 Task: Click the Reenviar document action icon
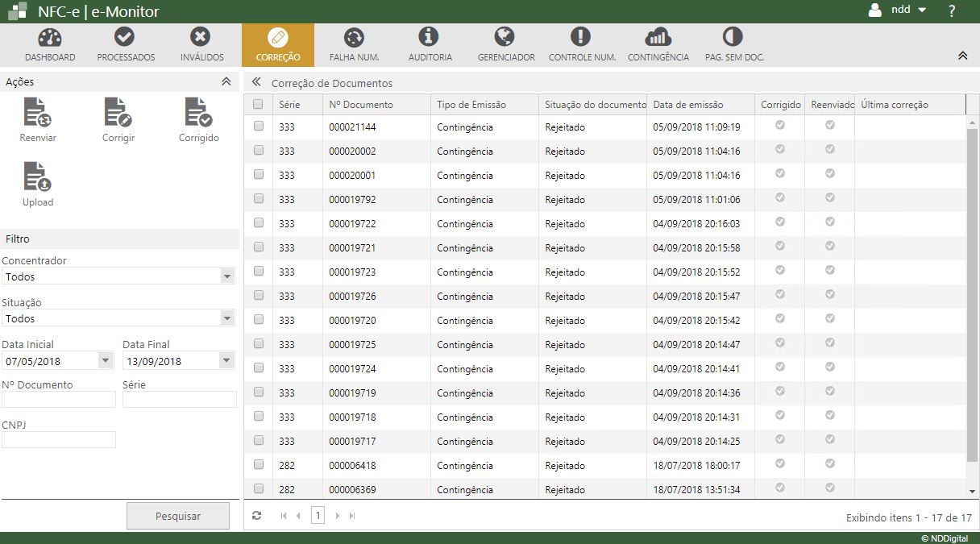(38, 113)
